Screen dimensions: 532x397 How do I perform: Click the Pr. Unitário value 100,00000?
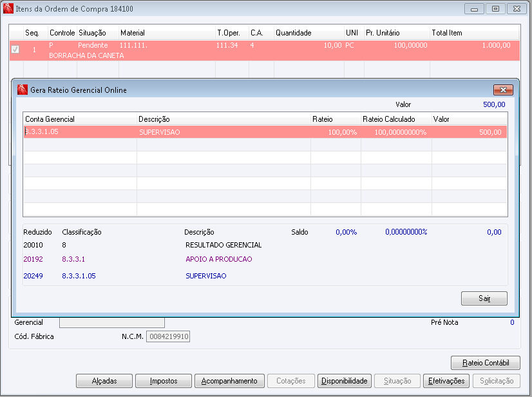(x=410, y=45)
